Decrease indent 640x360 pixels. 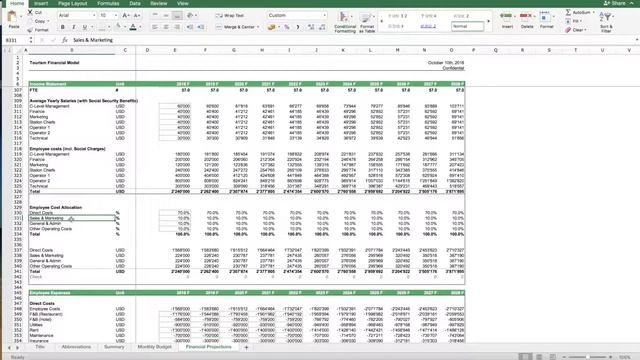(x=190, y=27)
